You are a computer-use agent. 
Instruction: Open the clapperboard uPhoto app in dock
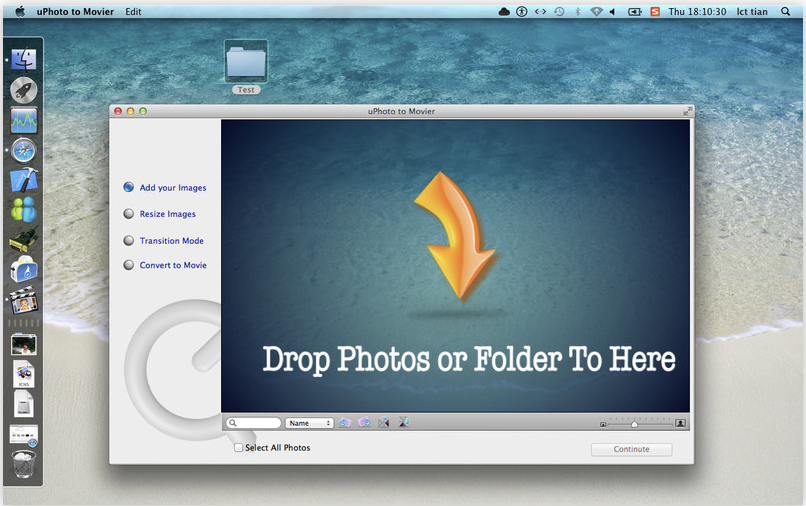(x=24, y=300)
